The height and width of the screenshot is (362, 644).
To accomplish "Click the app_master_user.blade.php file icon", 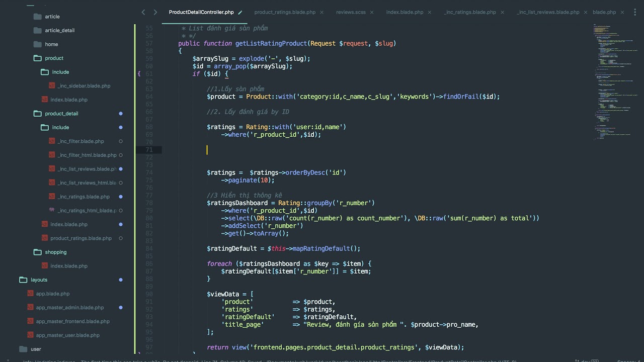I will (30, 335).
